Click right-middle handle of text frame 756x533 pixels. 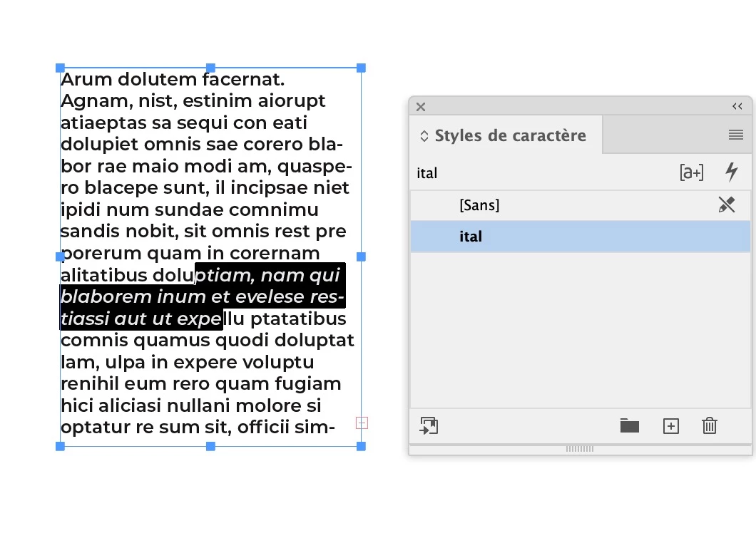361,257
